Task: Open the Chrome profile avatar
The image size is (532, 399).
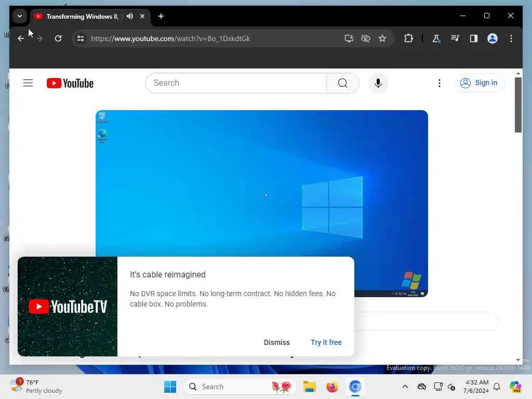Action: [x=493, y=38]
